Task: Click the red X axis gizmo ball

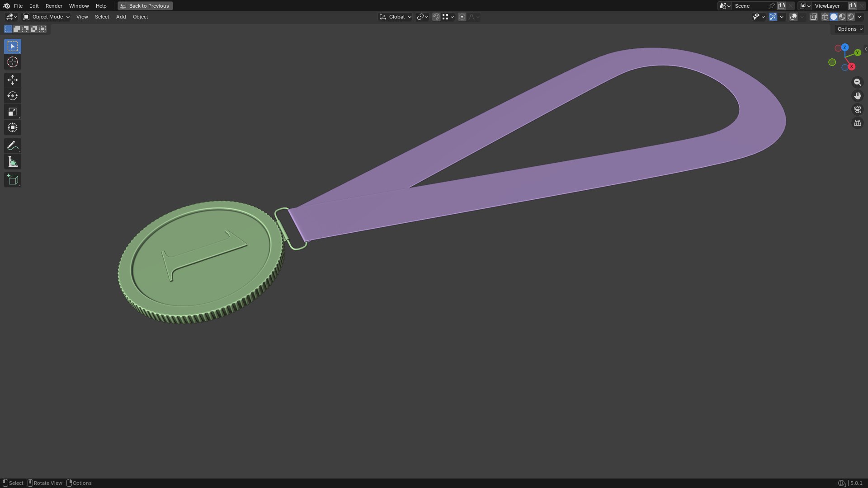Action: (851, 66)
